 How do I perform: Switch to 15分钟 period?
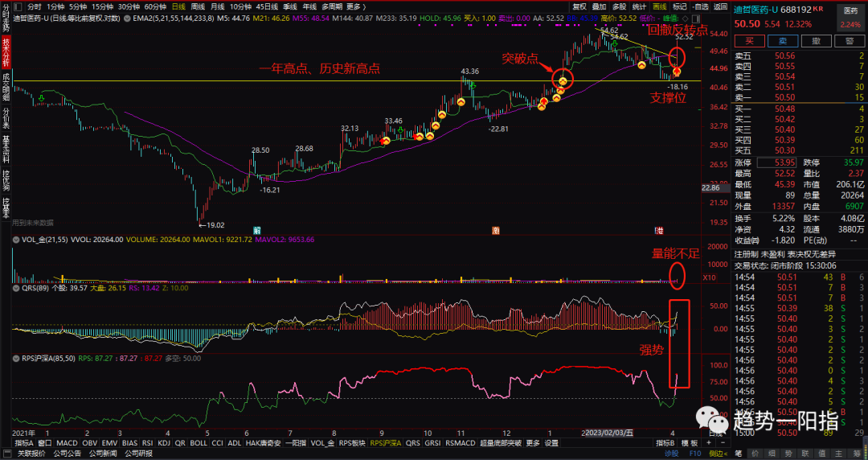[x=102, y=6]
